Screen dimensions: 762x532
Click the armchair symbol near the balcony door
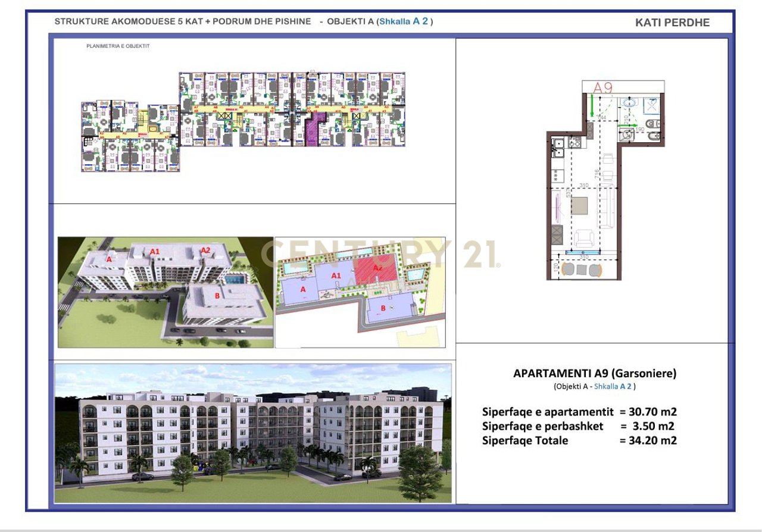tap(583, 239)
